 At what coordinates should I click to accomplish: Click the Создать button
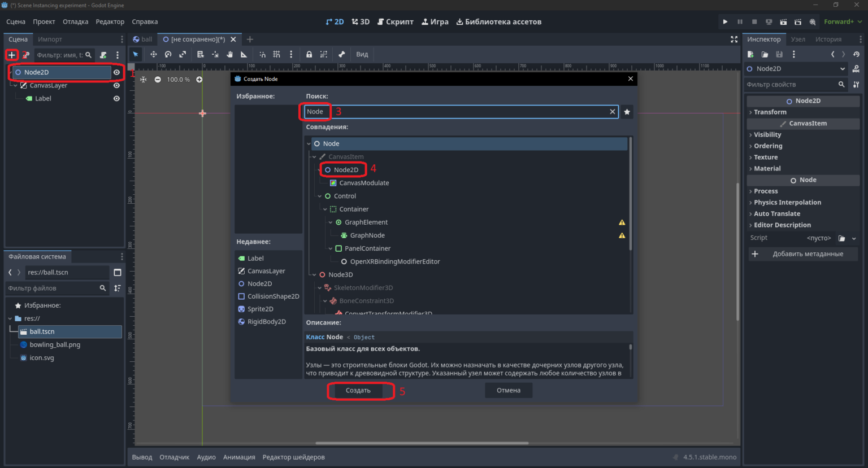pos(358,390)
